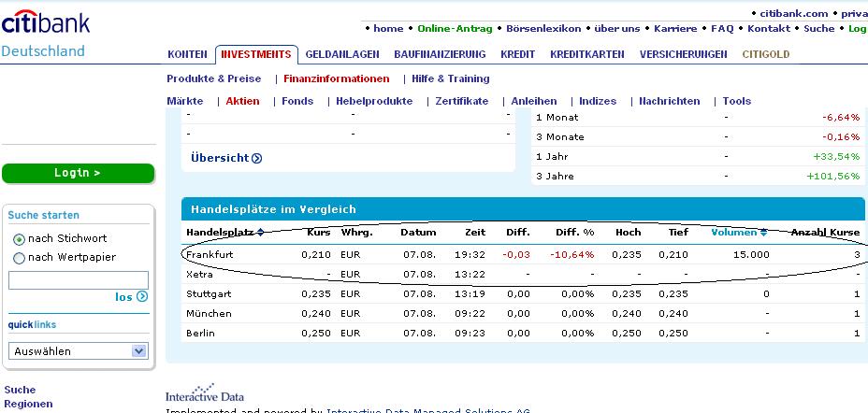Click the Börsenlexikon link
Screen dimensions: 868x413
point(543,29)
